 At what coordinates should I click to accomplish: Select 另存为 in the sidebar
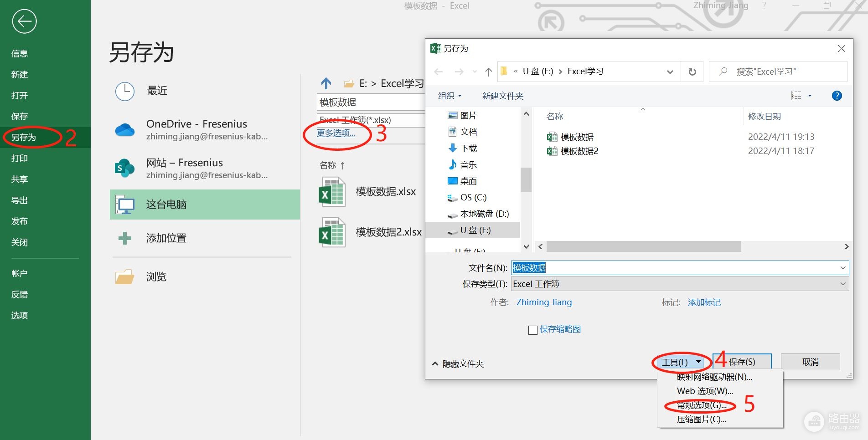tap(24, 137)
